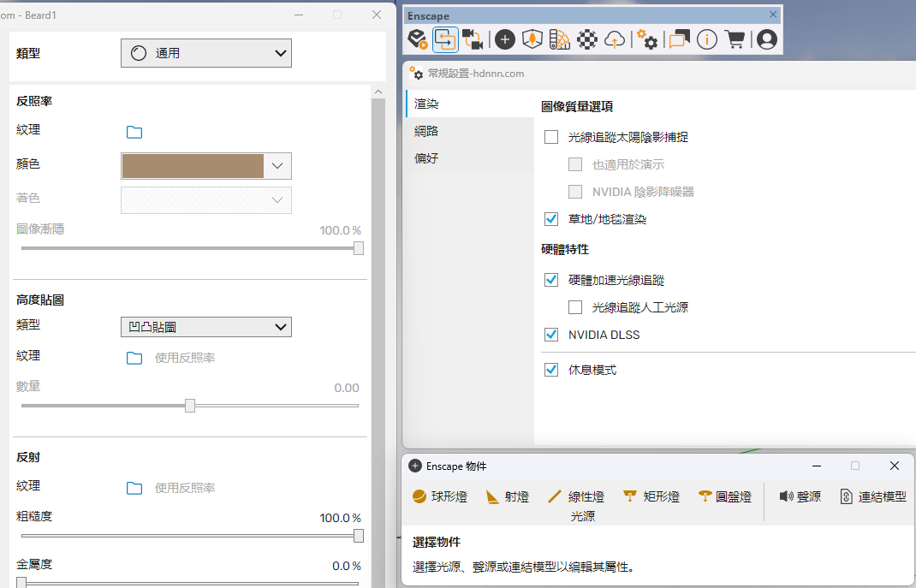Switch to the 偏好 settings tab
Screen dimensions: 916x588
426,158
